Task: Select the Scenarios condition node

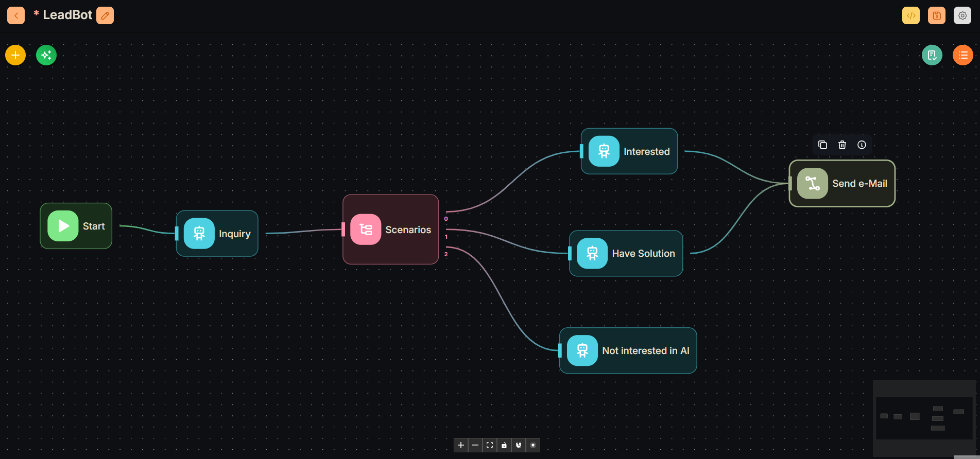Action: pyautogui.click(x=391, y=229)
